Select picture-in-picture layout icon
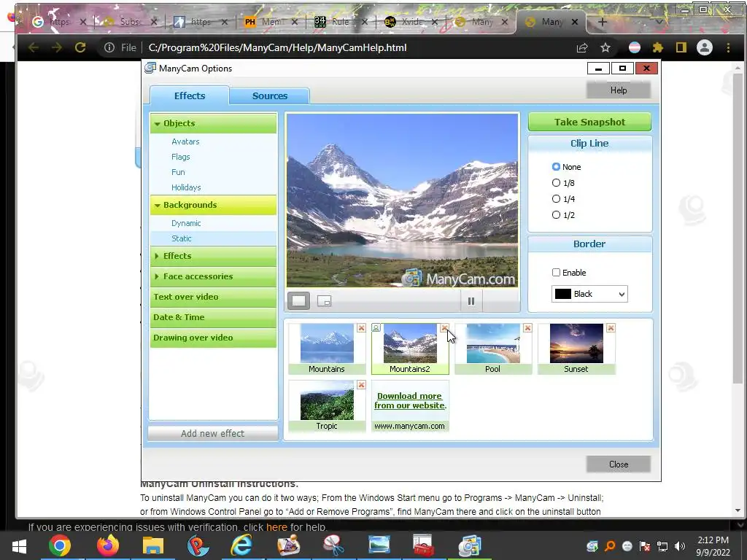The image size is (747, 560). 325,301
